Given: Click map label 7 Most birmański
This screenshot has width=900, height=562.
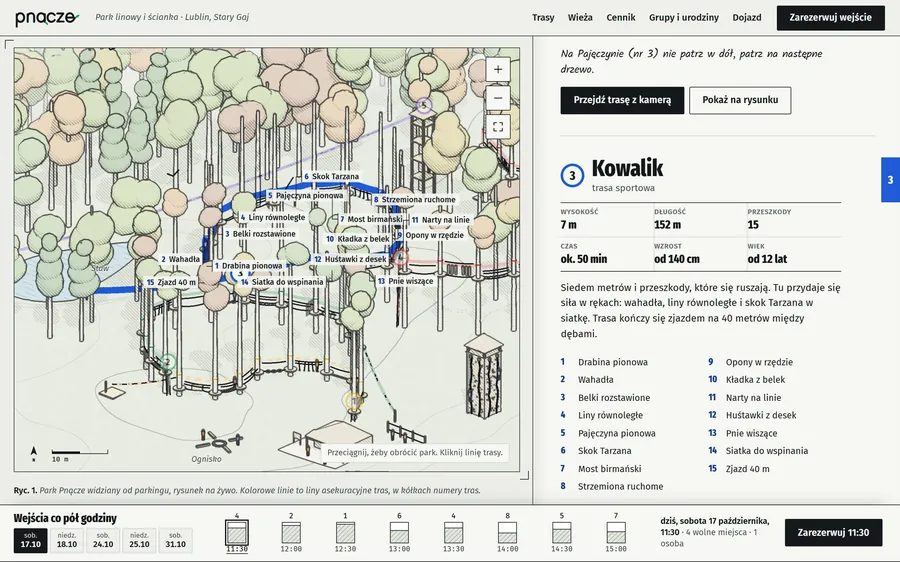Looking at the screenshot, I should coord(371,219).
